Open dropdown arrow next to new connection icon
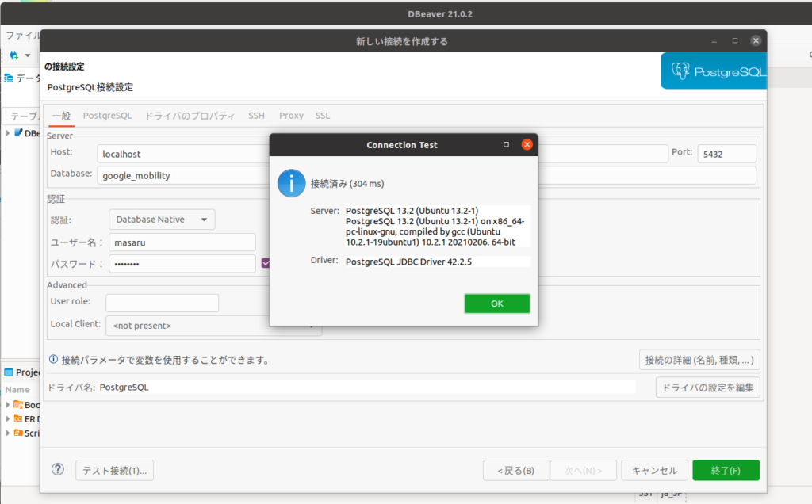The image size is (812, 504). point(28,55)
